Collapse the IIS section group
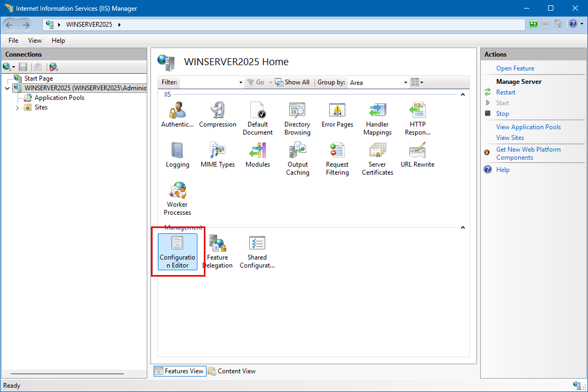588x392 pixels. 463,95
